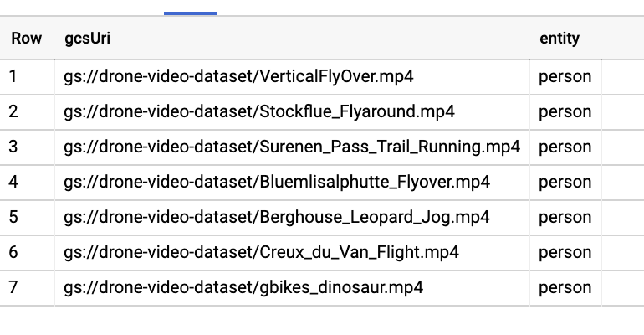This screenshot has height=335, width=644.
Task: Select the entity cell for Creux_du_Van_Flight
Action: point(565,253)
